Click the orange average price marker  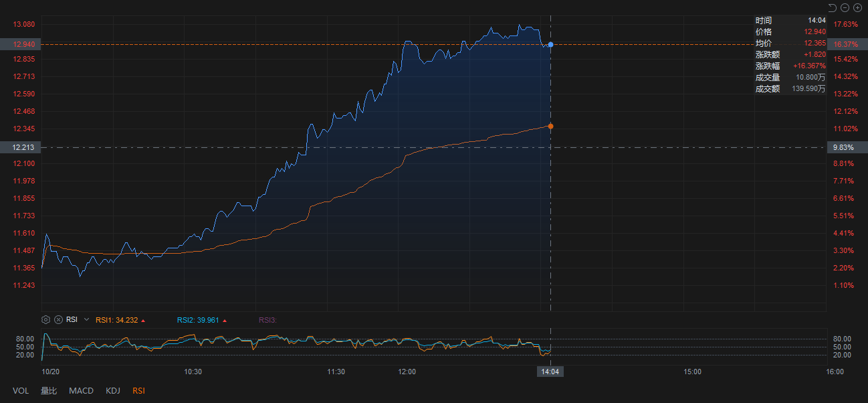coord(550,126)
